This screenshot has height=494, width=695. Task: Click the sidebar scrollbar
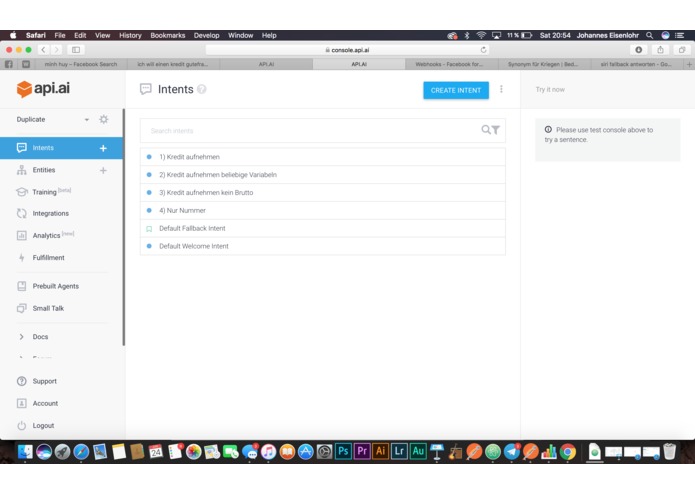point(124,227)
